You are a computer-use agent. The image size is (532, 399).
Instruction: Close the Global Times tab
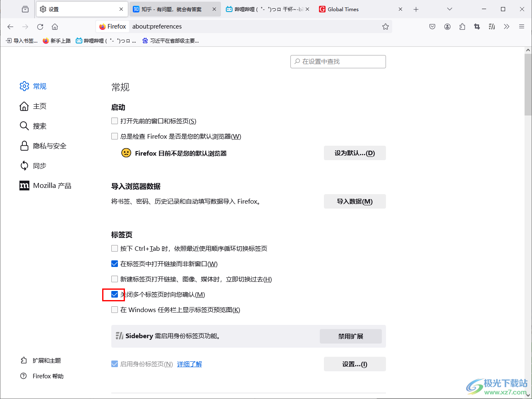(x=400, y=9)
